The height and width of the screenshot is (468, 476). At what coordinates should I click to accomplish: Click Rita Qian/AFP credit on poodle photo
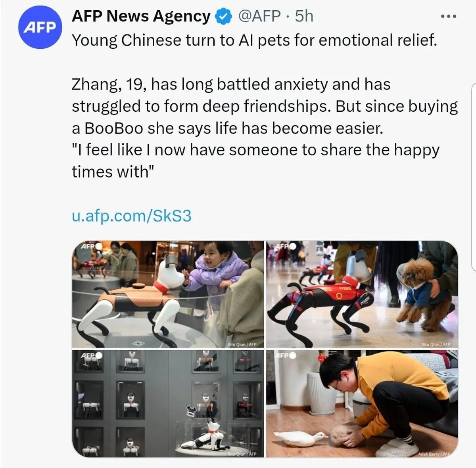436,345
